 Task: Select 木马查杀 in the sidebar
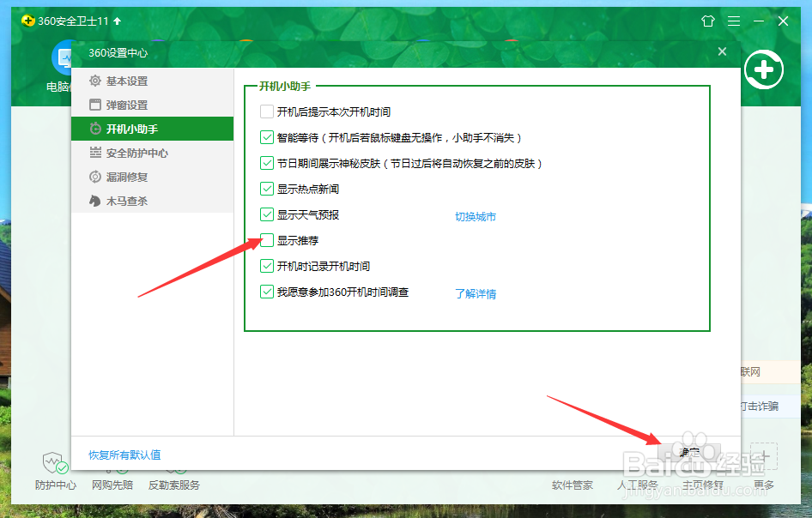152,201
